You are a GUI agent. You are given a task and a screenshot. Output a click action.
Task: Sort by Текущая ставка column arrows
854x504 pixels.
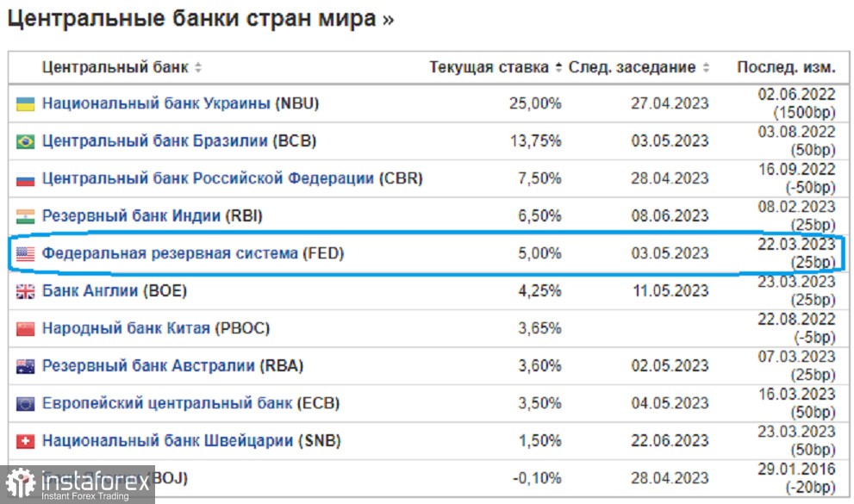(x=558, y=68)
